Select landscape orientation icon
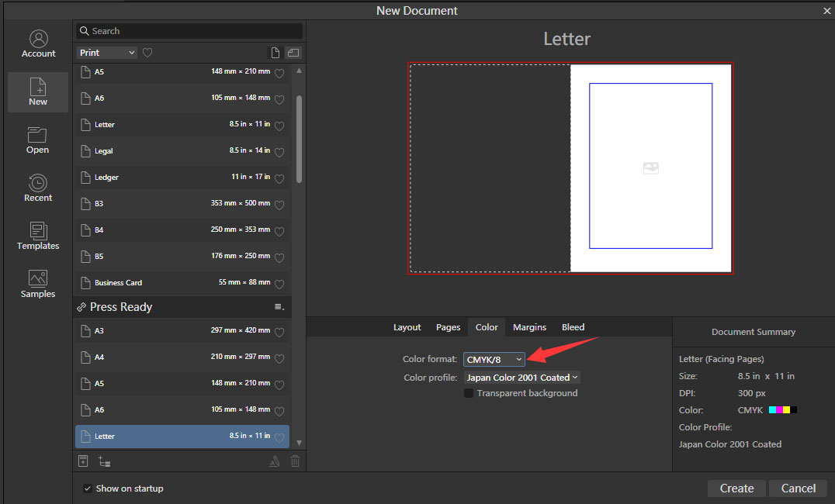This screenshot has height=504, width=835. [x=293, y=53]
